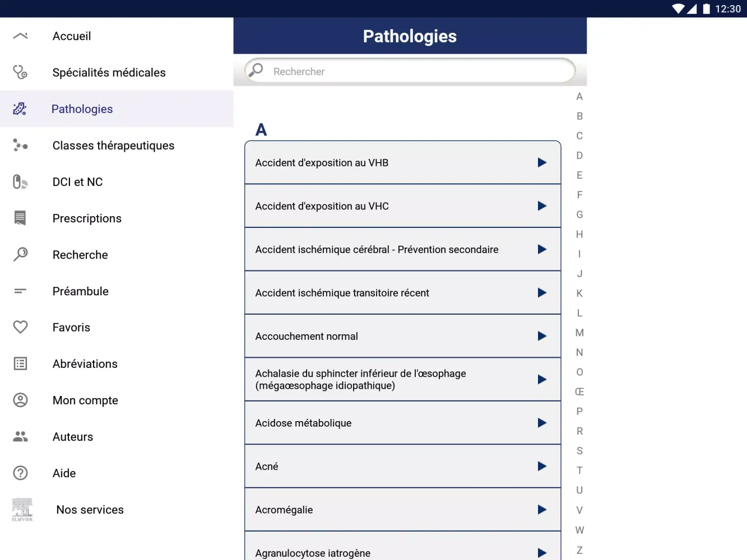Viewport: 747px width, 560px height.
Task: Open Prescriptions via its document icon
Action: [20, 218]
